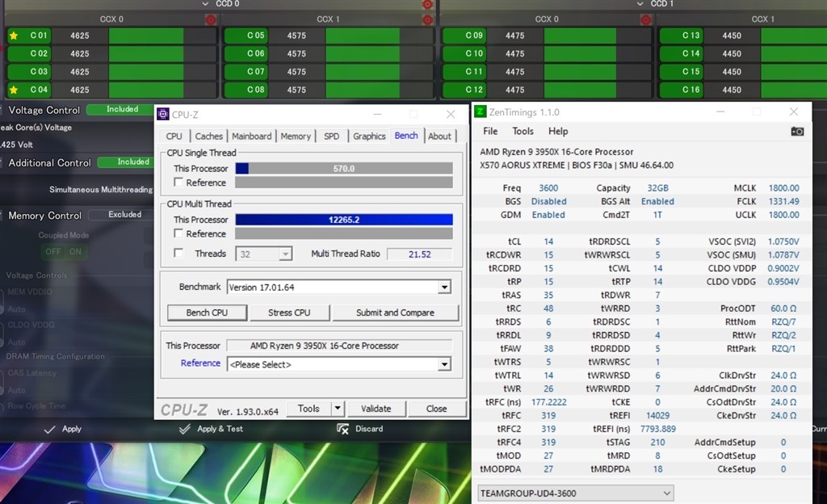This screenshot has width=827, height=504.
Task: Click the C 02 speed value 4625
Action: (x=80, y=54)
